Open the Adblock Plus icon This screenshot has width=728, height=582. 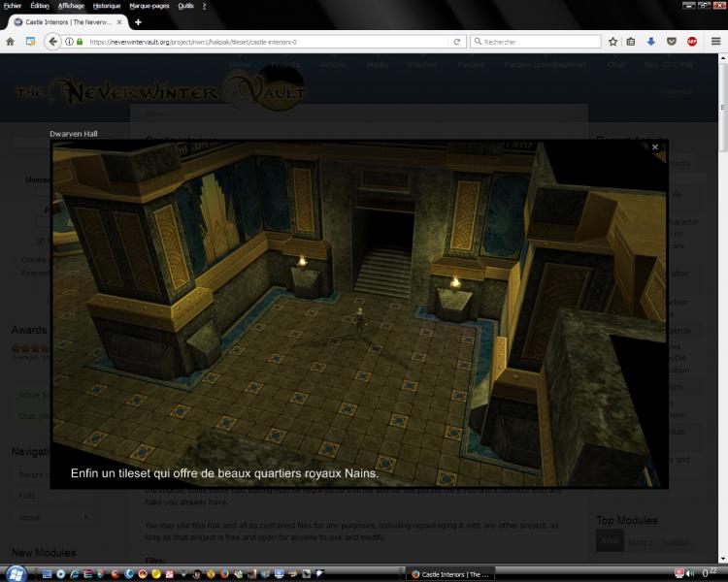(692, 42)
